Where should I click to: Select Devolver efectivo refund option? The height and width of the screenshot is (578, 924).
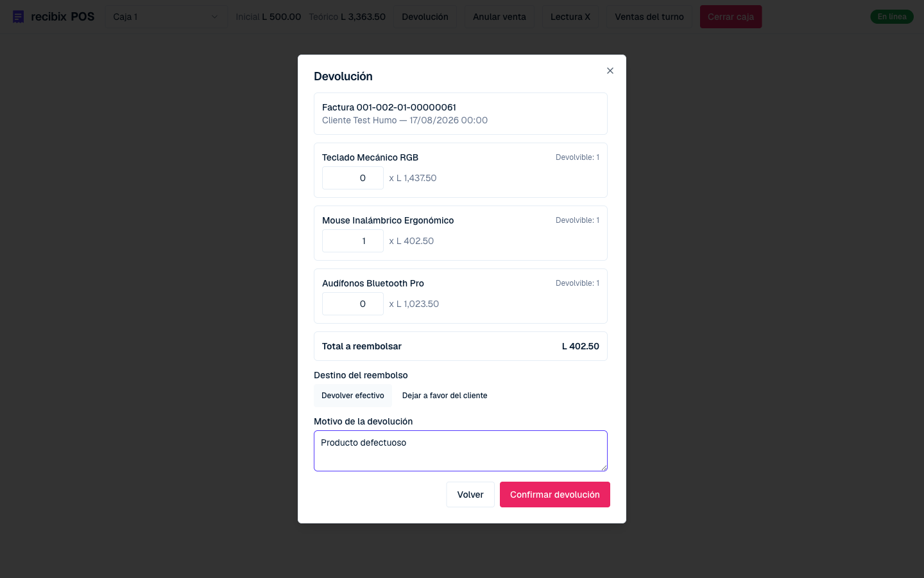(353, 396)
